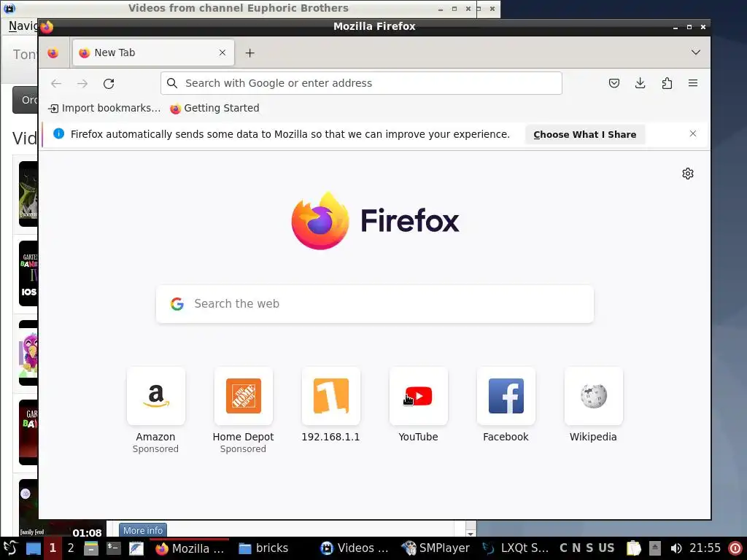
Task: Open the removable media eject tray icon
Action: [655, 548]
